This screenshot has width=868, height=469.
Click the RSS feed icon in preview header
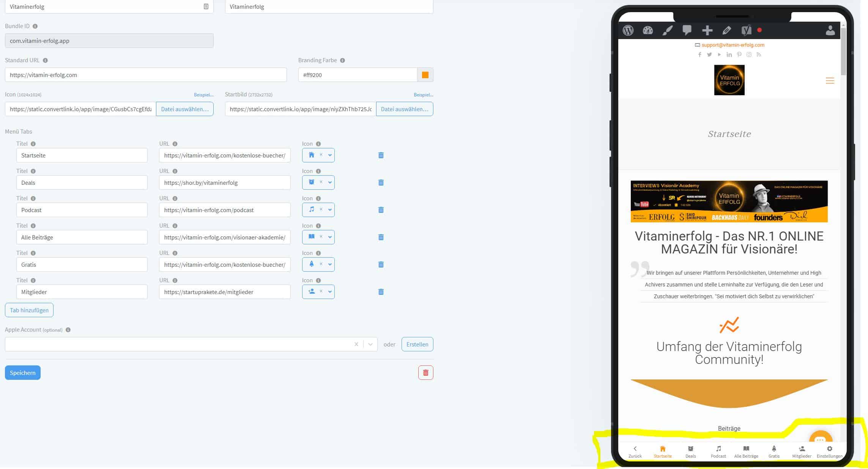point(759,55)
